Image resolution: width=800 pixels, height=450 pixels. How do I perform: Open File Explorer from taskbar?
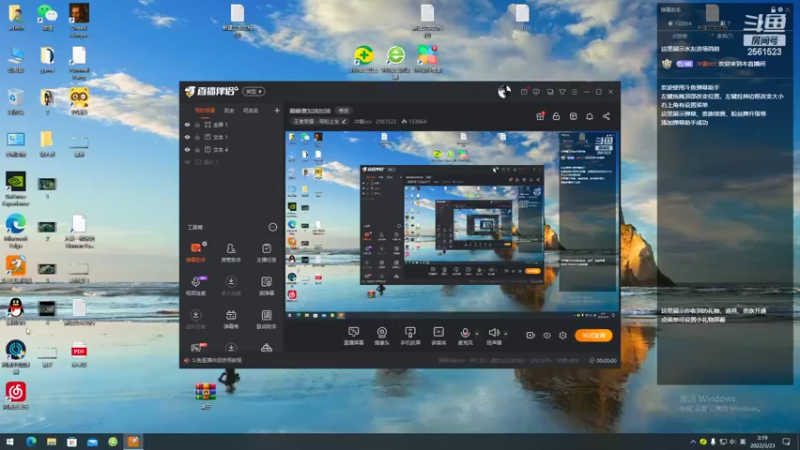[52, 442]
